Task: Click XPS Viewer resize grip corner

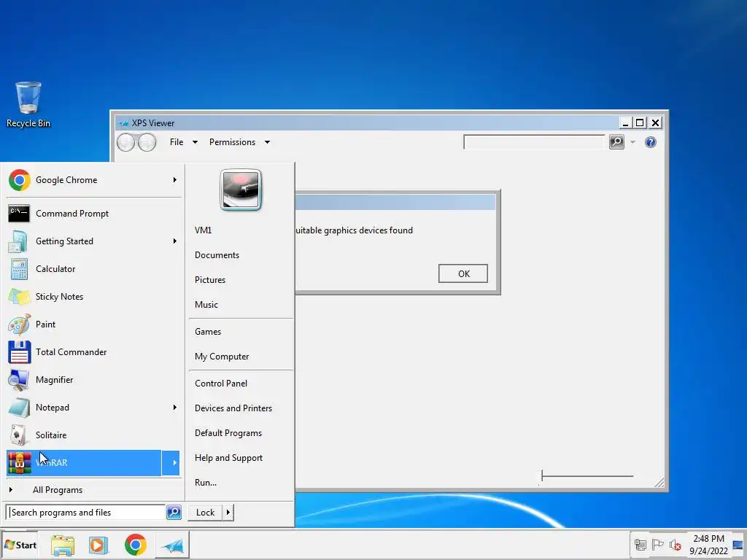Action: 659,483
